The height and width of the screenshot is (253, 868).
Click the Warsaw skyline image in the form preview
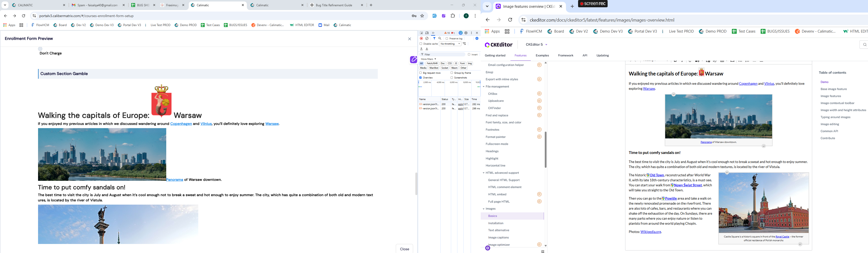102,154
